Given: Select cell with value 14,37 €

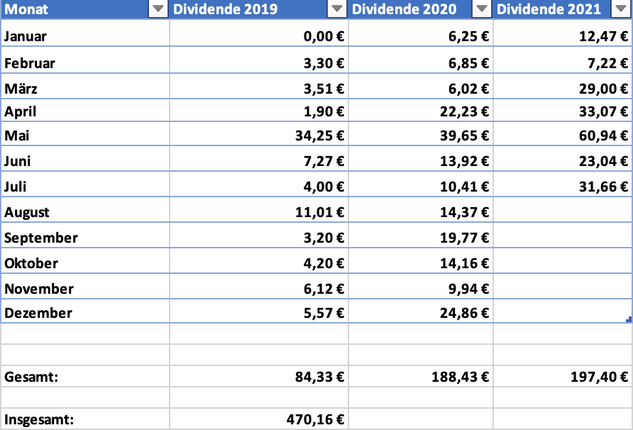Looking at the screenshot, I should [421, 210].
